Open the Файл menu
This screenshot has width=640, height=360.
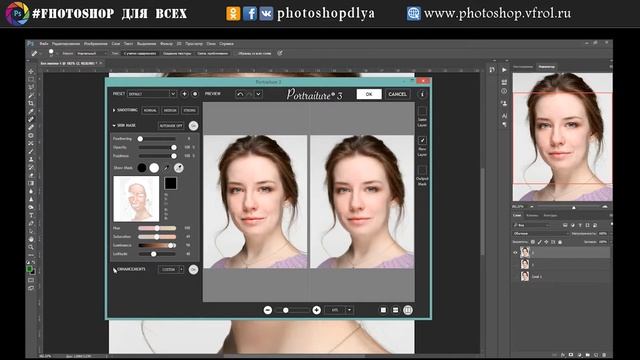click(x=44, y=44)
